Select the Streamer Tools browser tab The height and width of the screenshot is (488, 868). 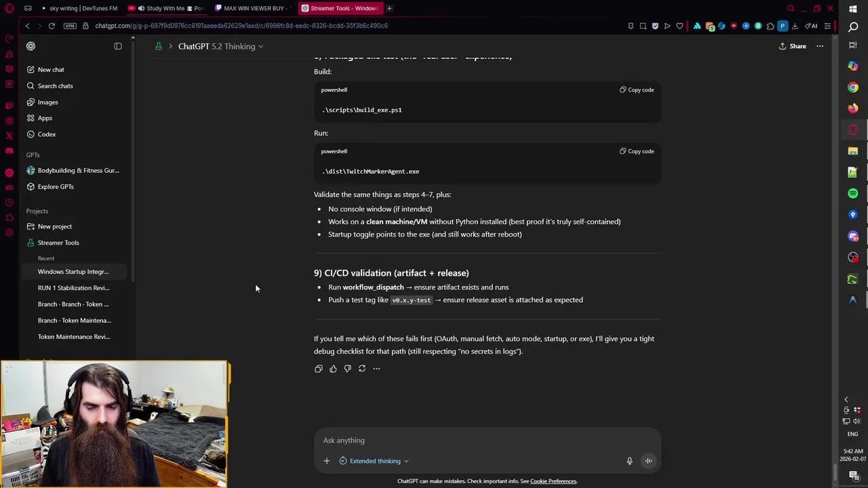(340, 8)
